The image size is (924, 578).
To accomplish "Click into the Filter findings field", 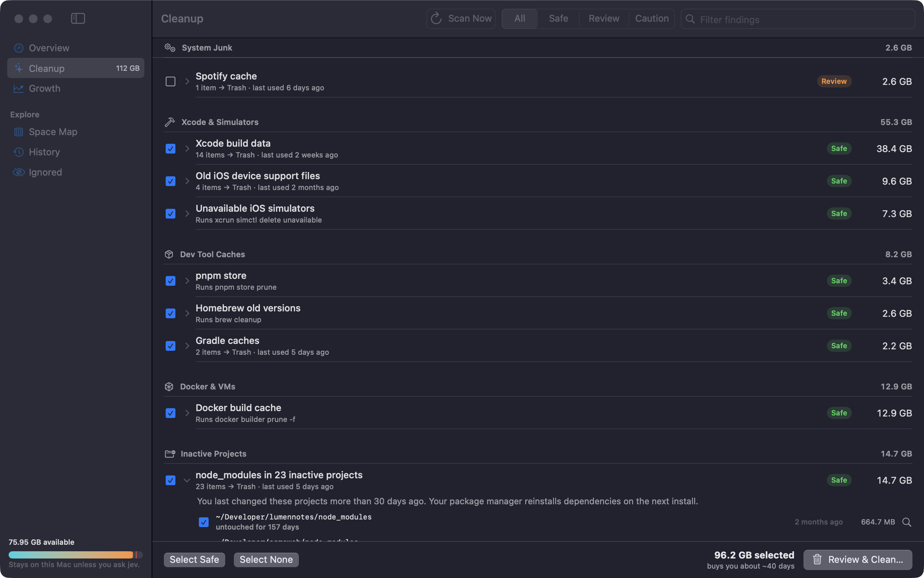I will pos(798,19).
